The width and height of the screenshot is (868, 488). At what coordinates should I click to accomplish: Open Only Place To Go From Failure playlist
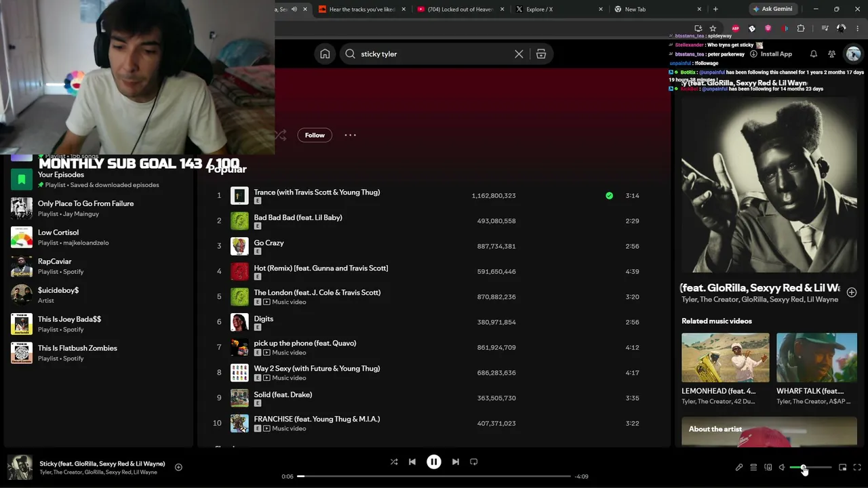point(98,208)
